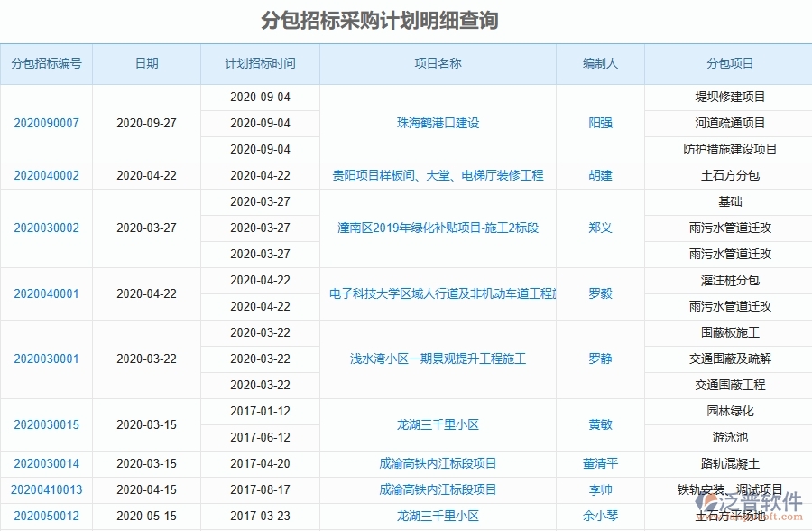Open bid number link 2020030002
This screenshot has height=531, width=812.
[47, 228]
